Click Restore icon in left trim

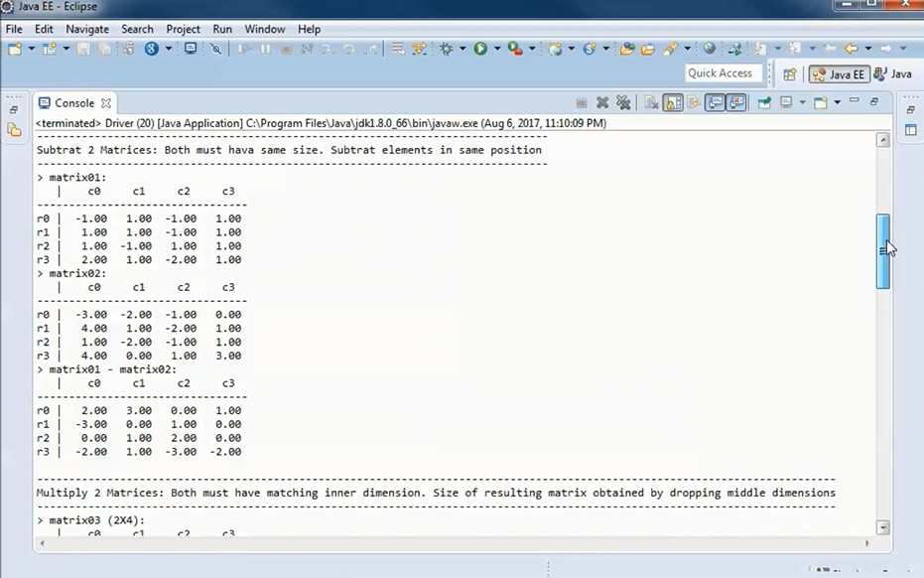click(x=14, y=109)
